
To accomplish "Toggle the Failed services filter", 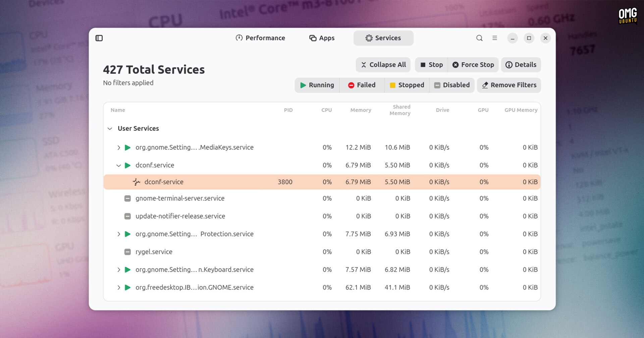I will [x=362, y=85].
